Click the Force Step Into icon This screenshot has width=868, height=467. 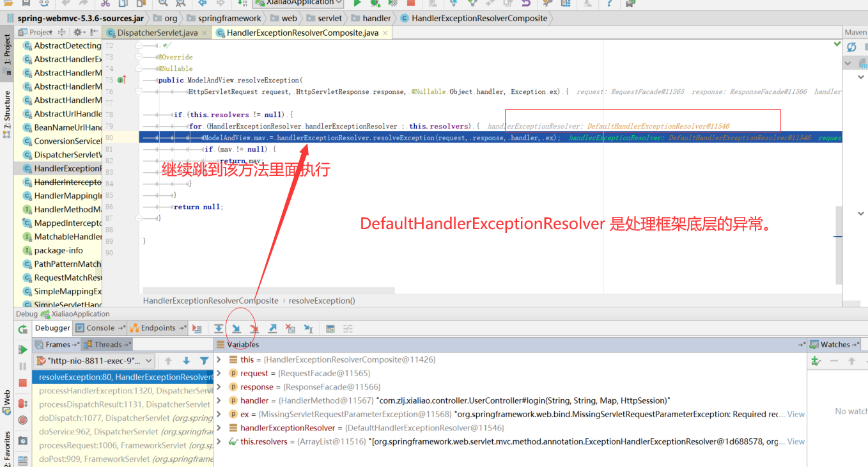(x=254, y=329)
